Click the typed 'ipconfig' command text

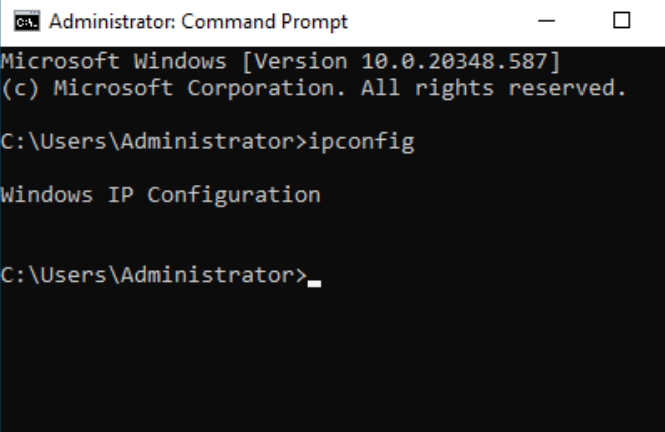pyautogui.click(x=361, y=142)
